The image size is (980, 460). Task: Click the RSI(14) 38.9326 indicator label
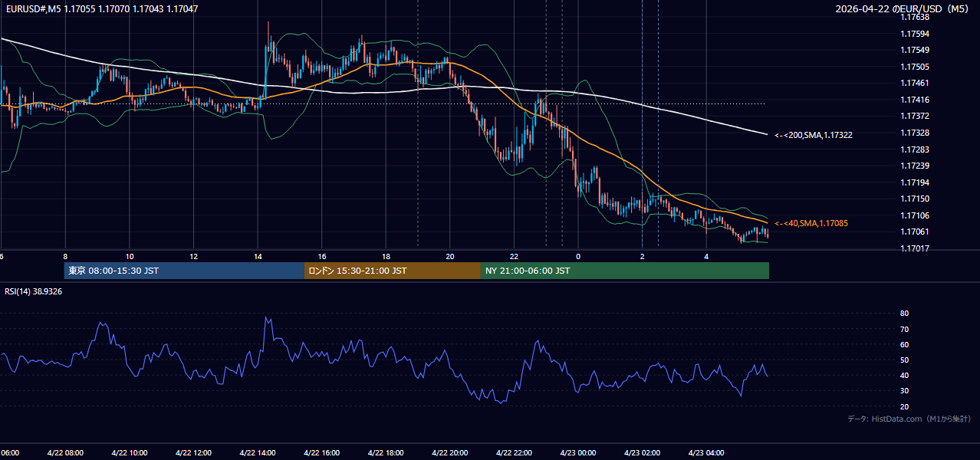click(x=34, y=291)
